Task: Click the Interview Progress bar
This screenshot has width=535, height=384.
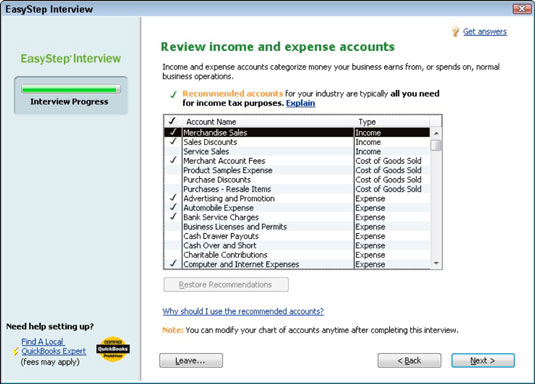Action: 71,90
